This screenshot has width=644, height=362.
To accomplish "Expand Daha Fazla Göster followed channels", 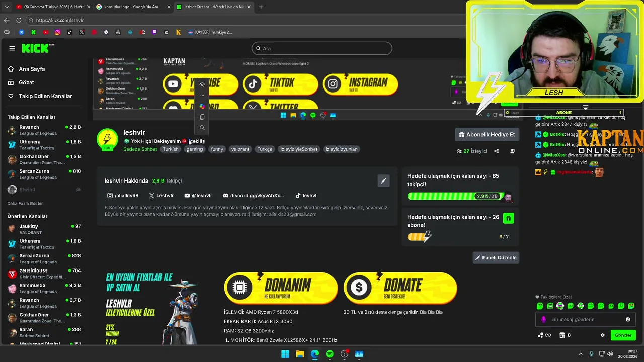I will point(25,203).
